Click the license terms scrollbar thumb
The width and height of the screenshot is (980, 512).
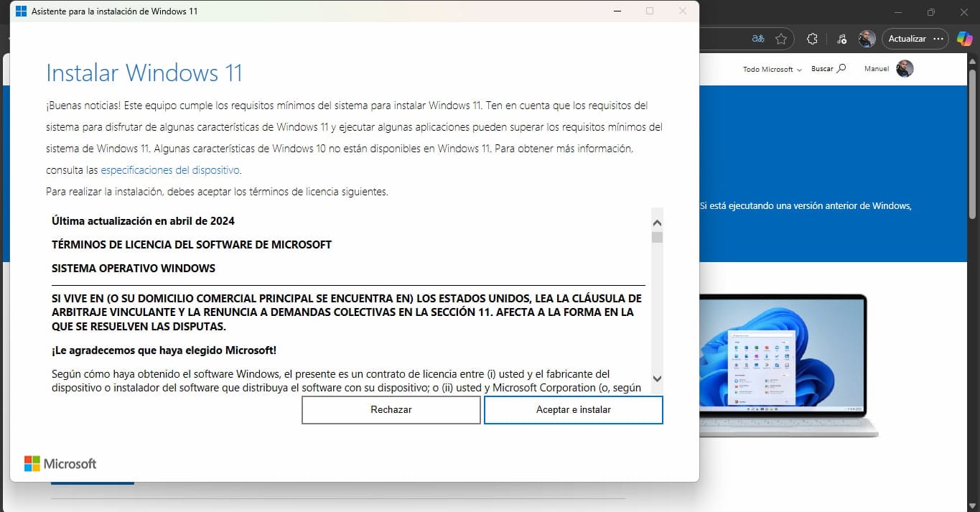tap(657, 237)
